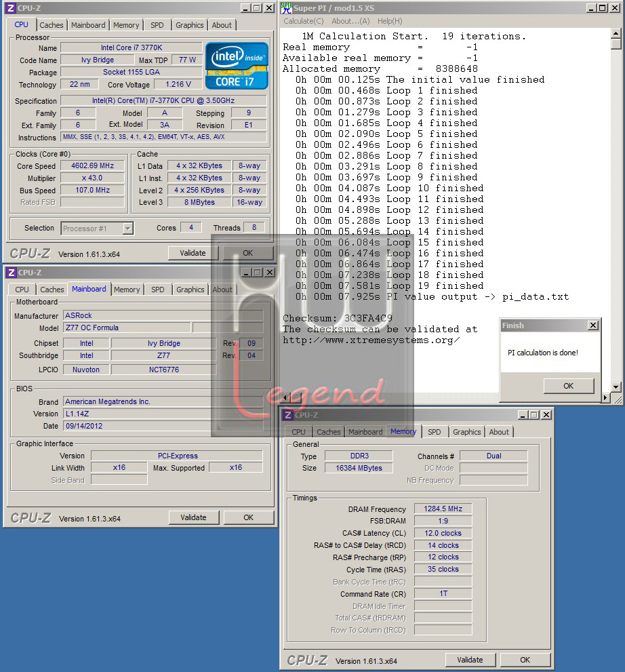
Task: Switch to Caches tab in top CPU-Z window
Action: point(52,25)
